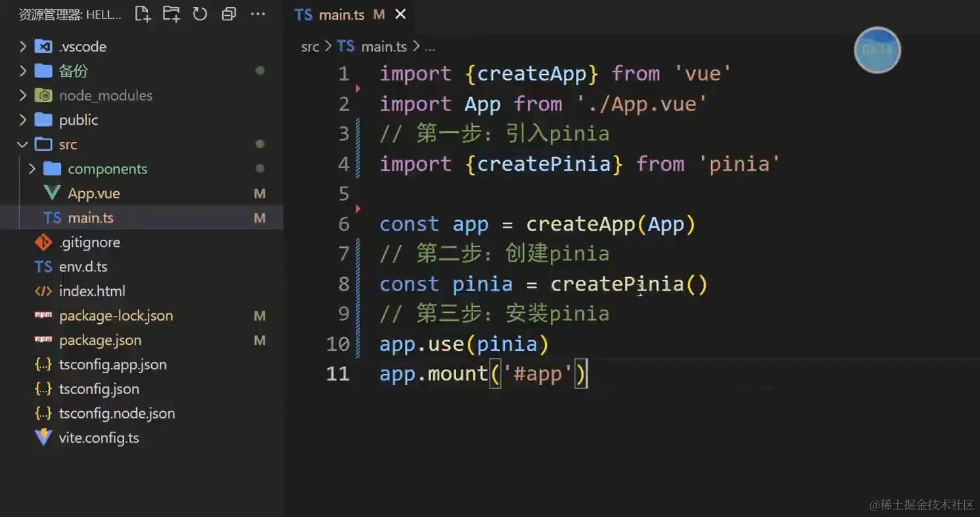This screenshot has width=980, height=517.
Task: Click the comment '第三步: 安装pinia'
Action: coord(513,314)
